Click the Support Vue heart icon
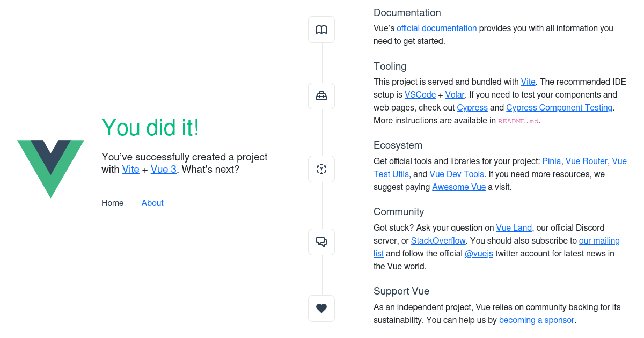The width and height of the screenshot is (644, 338). [x=321, y=308]
